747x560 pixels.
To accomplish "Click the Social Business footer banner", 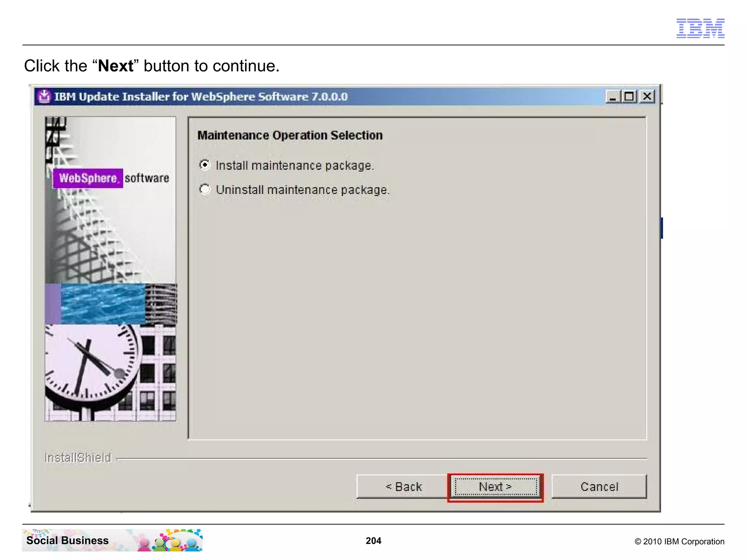I will (x=112, y=540).
